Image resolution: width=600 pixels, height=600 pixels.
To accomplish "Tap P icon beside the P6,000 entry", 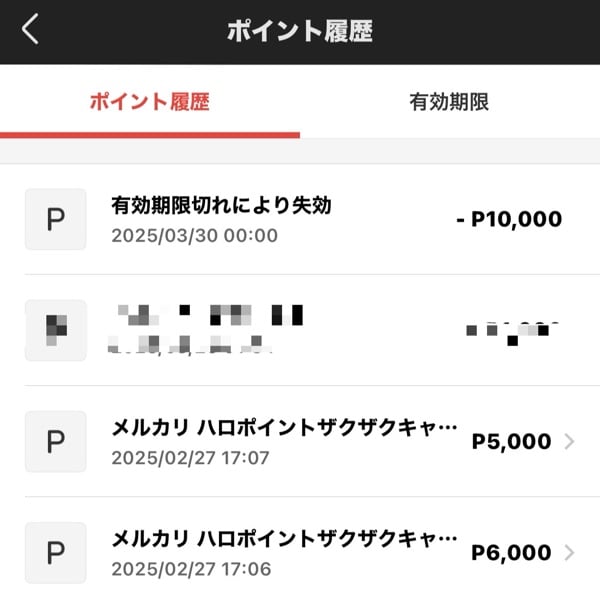I will pyautogui.click(x=55, y=553).
